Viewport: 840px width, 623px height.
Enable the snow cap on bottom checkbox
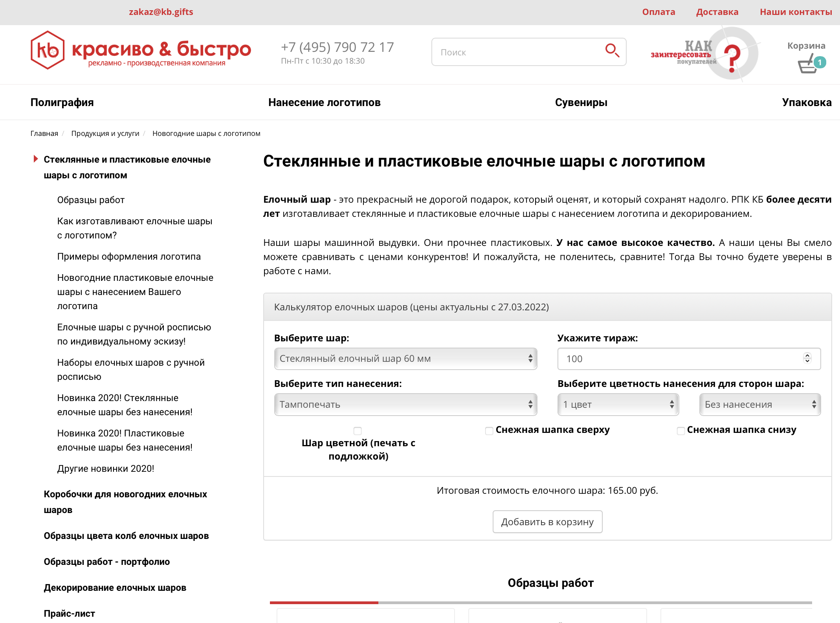[681, 431]
